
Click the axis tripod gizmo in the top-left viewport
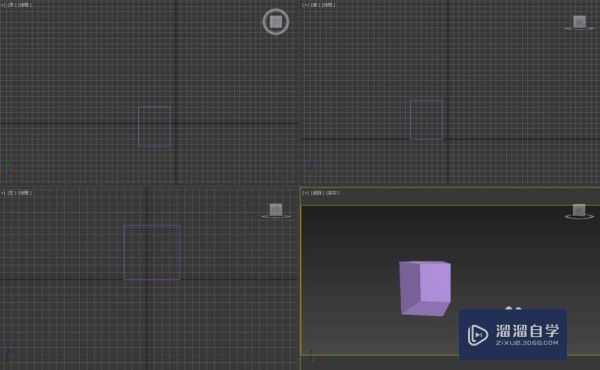coord(11,169)
